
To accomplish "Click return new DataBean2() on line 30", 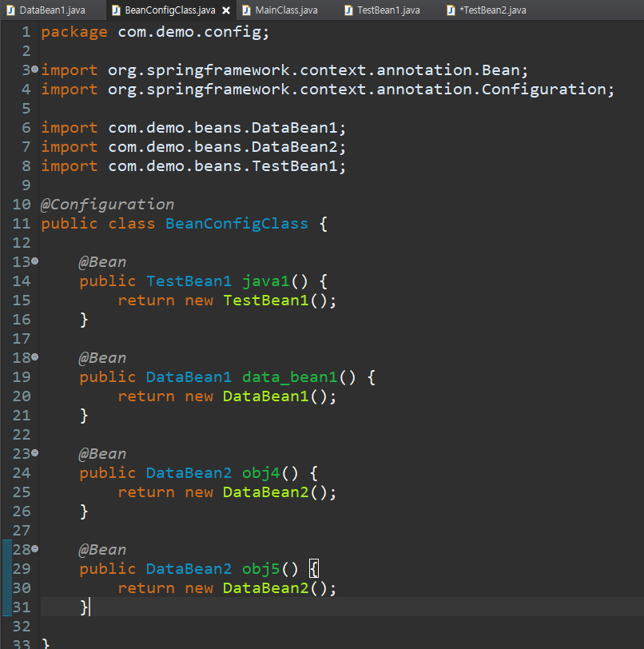I will point(227,588).
